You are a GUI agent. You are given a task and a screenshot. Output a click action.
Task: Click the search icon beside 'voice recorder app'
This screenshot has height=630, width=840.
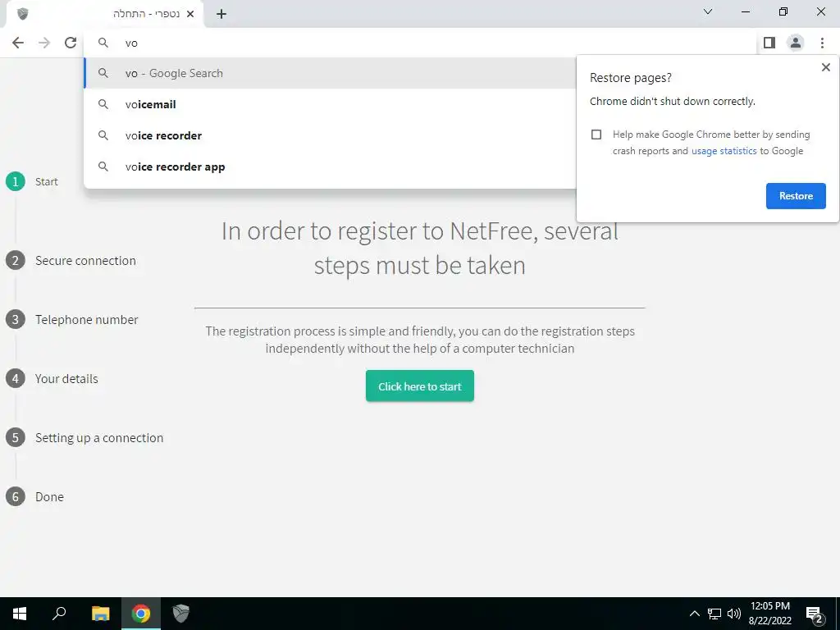tap(103, 167)
